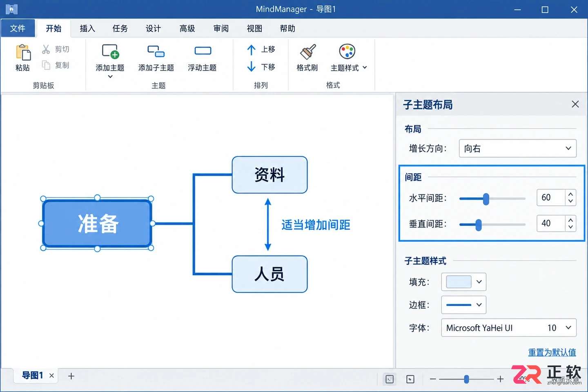Viewport: 588px width, 392px height.
Task: Click the 水平间距 horizontal spacing slider
Action: click(x=492, y=199)
